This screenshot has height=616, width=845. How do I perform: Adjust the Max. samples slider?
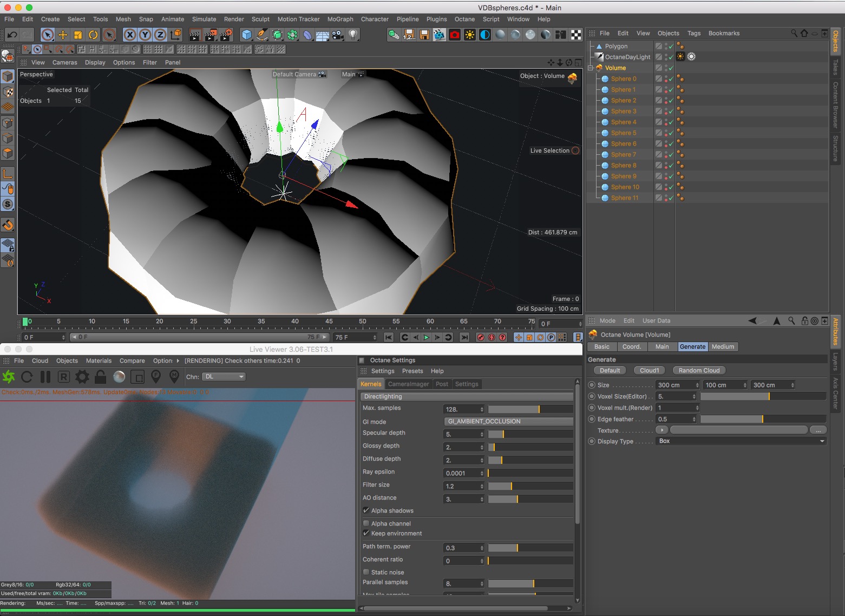530,409
